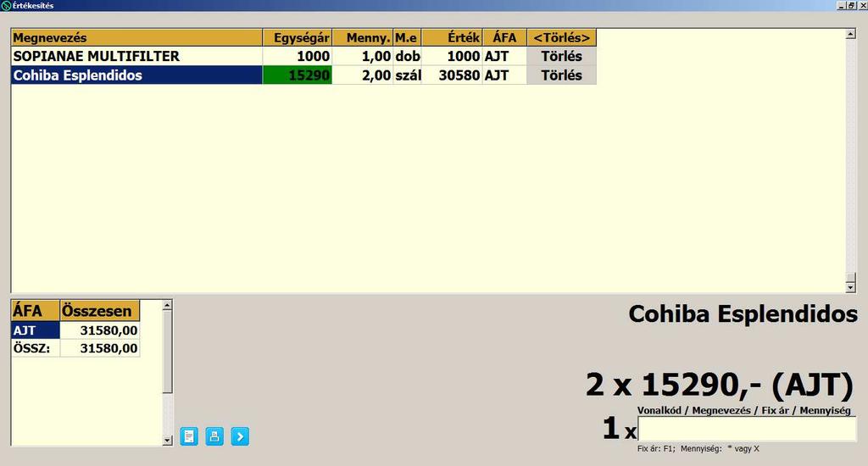Click the dob unit cell

408,56
